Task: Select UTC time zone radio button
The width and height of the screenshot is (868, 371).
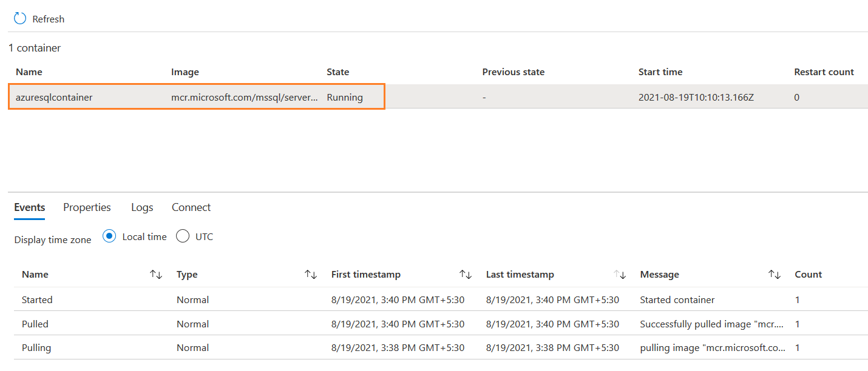Action: tap(183, 236)
